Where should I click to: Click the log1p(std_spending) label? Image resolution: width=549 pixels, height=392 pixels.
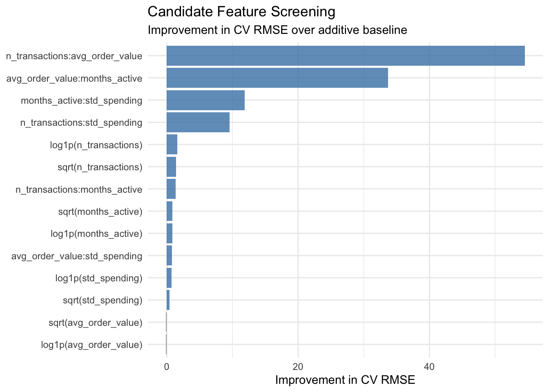99,278
